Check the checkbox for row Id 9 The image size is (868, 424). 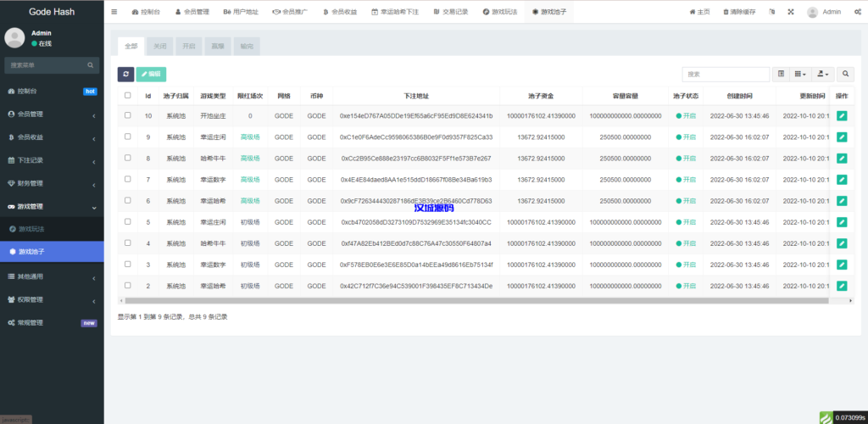pyautogui.click(x=128, y=137)
